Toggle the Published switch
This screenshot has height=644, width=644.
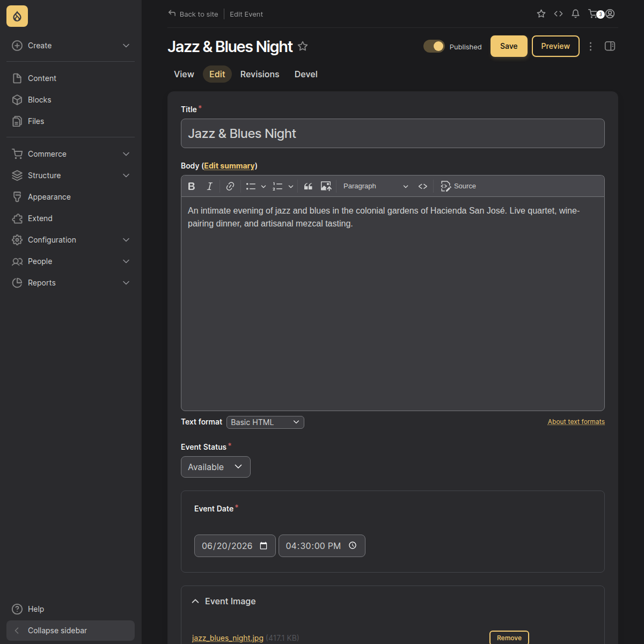434,47
